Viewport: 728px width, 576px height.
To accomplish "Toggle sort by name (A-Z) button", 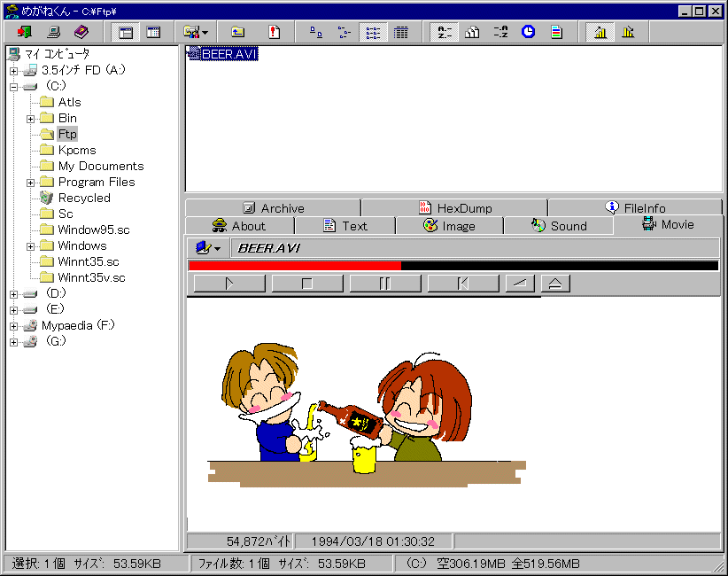I will (445, 32).
